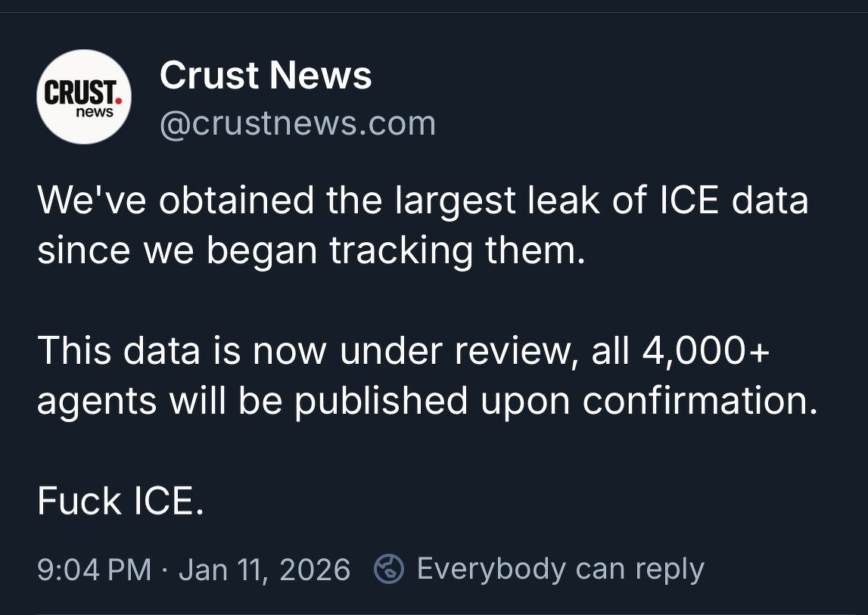
Task: Click the line reading 'Fuck ICE.'
Action: [121, 501]
